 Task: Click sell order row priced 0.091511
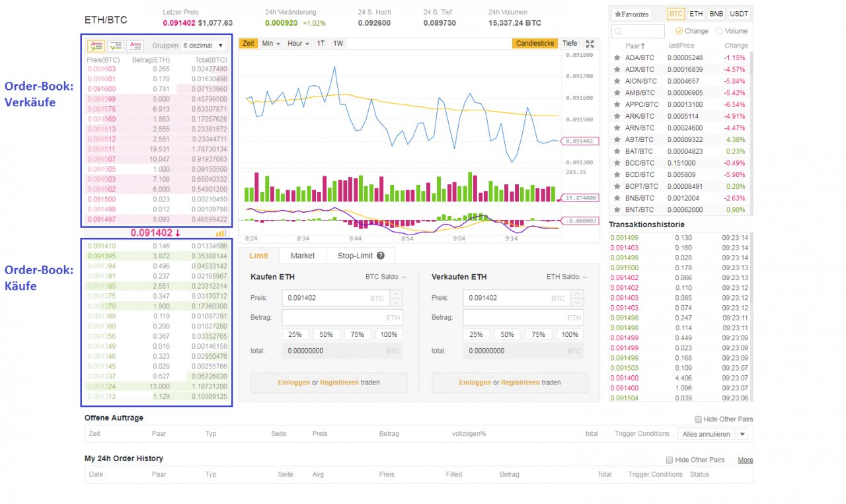click(x=157, y=149)
